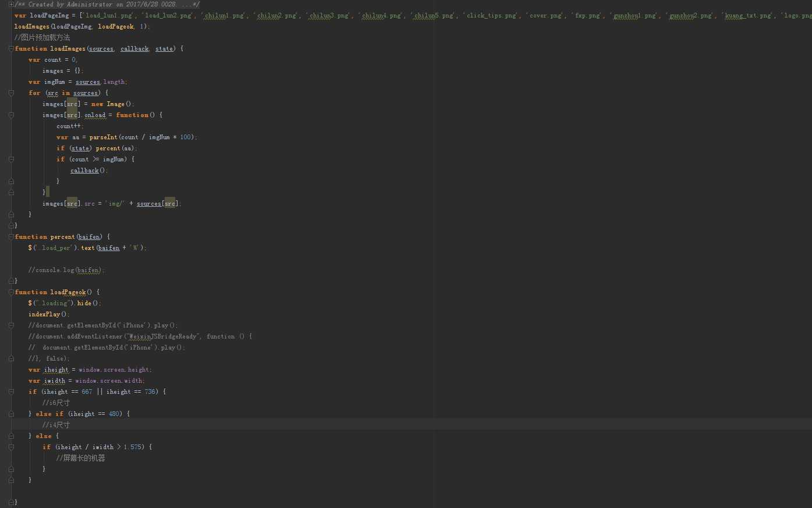The height and width of the screenshot is (508, 812).
Task: Click the number 667 in condition
Action: (x=87, y=391)
